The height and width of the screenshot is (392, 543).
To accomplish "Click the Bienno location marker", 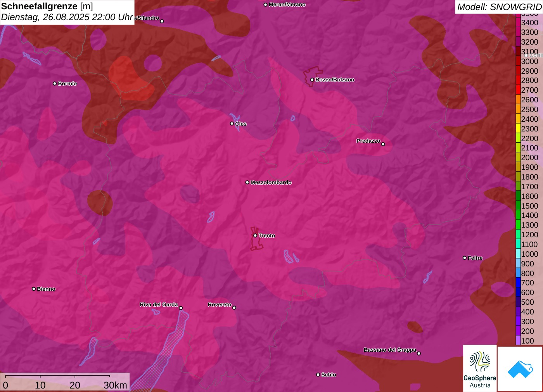I will [x=34, y=289].
